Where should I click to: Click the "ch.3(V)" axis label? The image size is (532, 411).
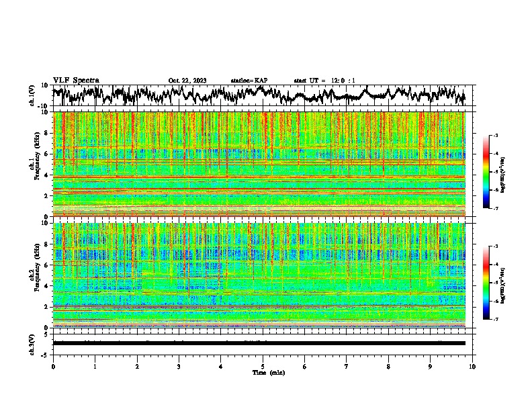[32, 345]
